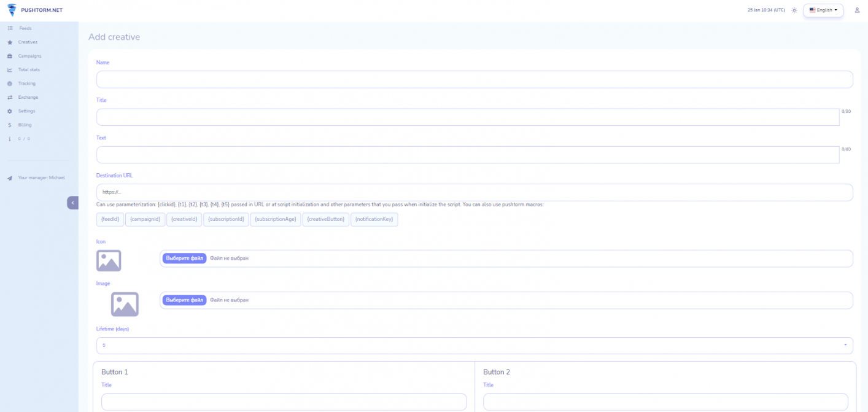
Task: Click the date 25 Jan 10:34 (UTC)
Action: pyautogui.click(x=766, y=10)
